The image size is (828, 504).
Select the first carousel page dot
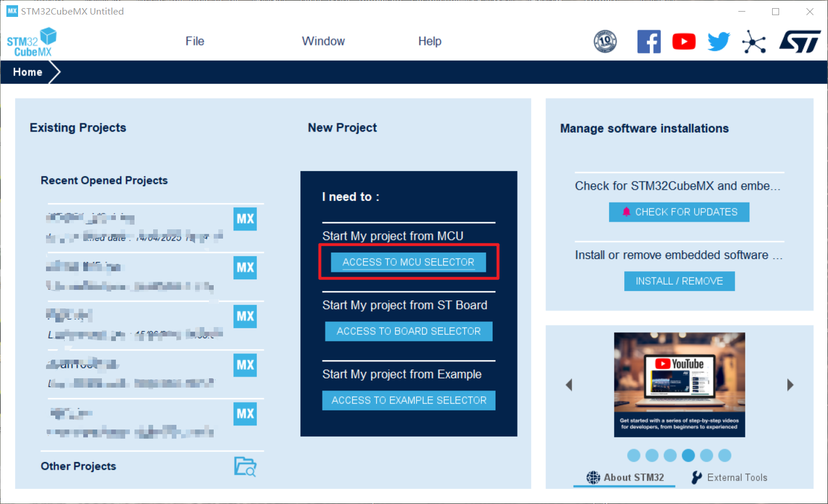click(x=634, y=455)
